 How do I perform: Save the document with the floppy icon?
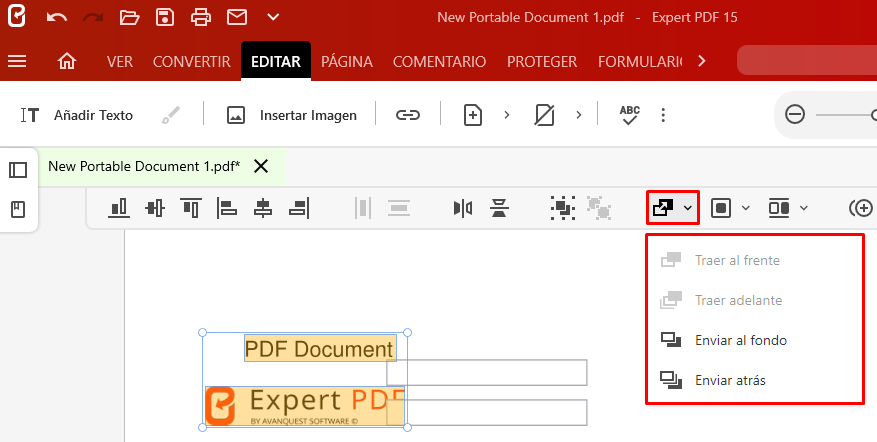click(x=165, y=17)
